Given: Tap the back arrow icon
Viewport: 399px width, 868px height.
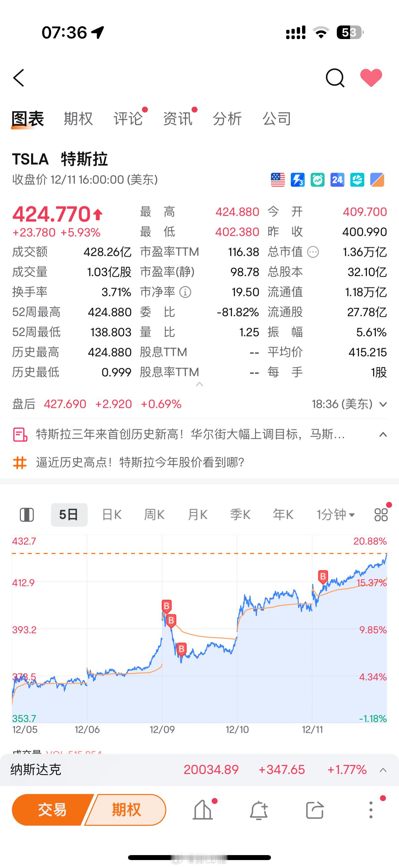Looking at the screenshot, I should [19, 78].
